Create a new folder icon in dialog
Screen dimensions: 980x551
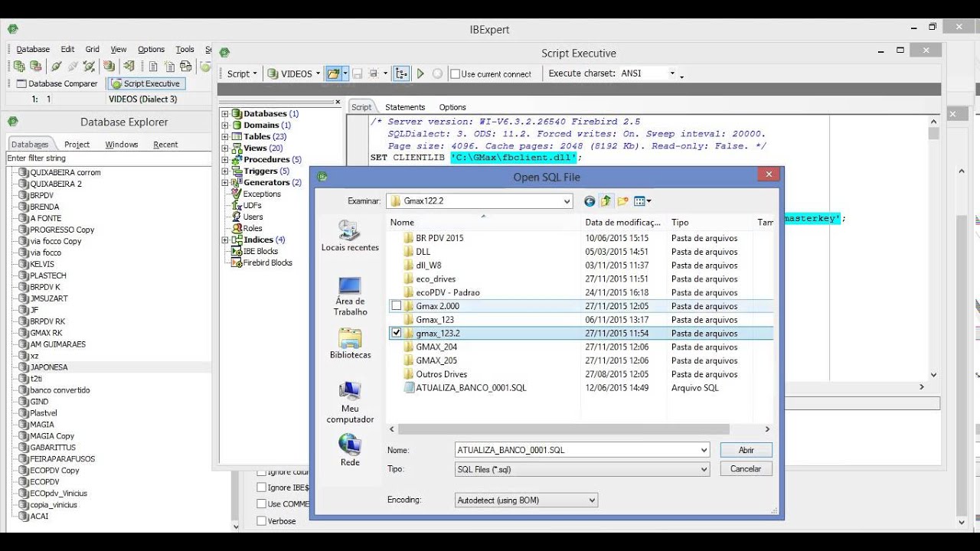tap(622, 201)
